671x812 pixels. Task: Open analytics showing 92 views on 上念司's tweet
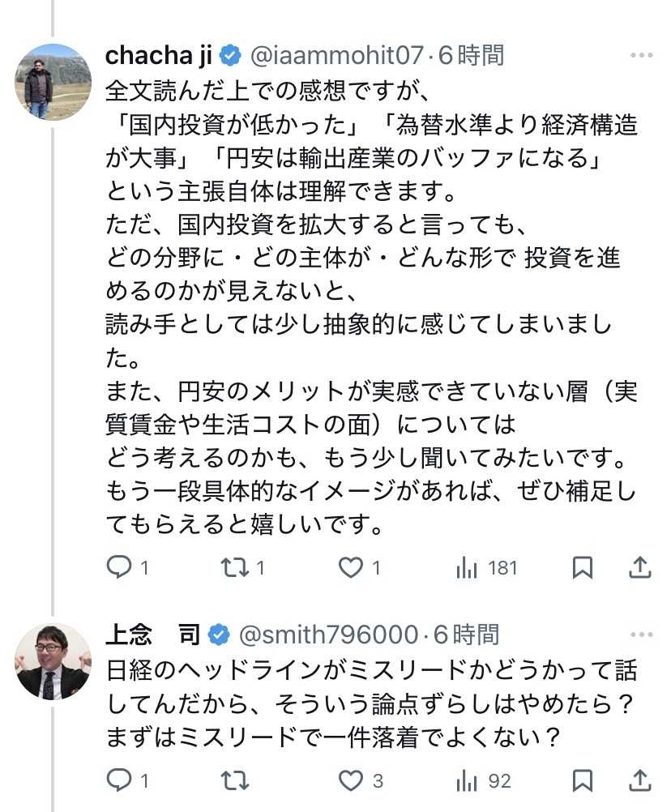point(468,780)
